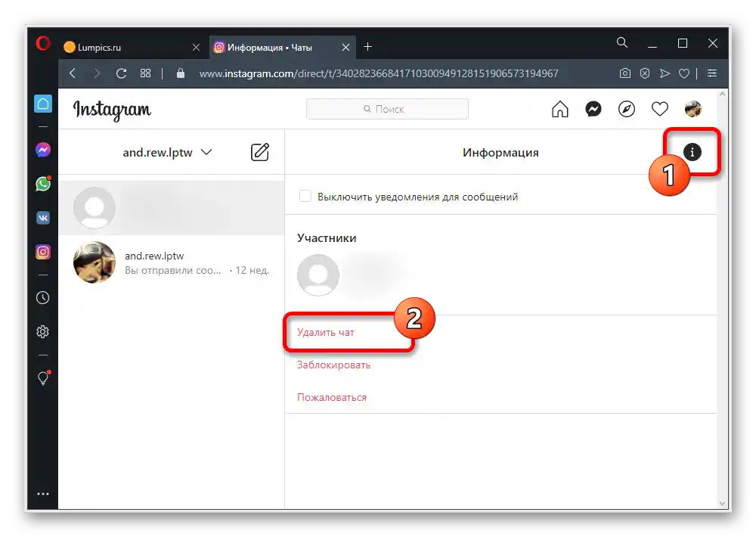Viewport: 756px width, 537px height.
Task: Click Удалить чат link
Action: tap(325, 333)
